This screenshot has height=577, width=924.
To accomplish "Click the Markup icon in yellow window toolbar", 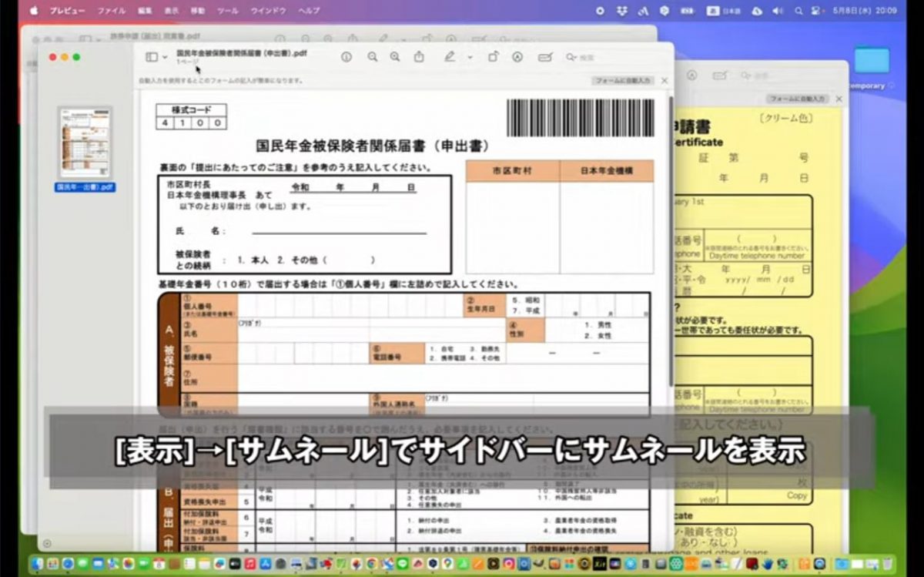I will coord(691,75).
